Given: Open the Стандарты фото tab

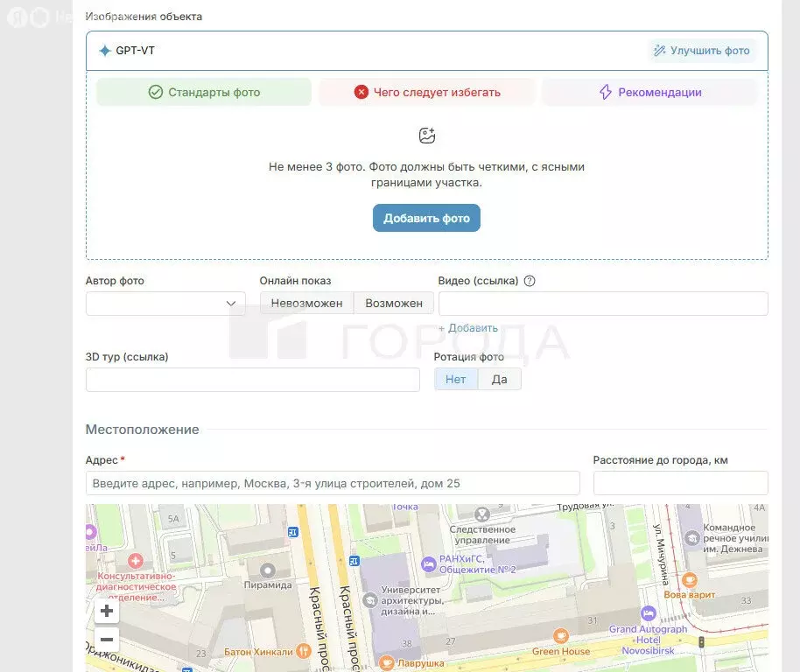Looking at the screenshot, I should [204, 92].
